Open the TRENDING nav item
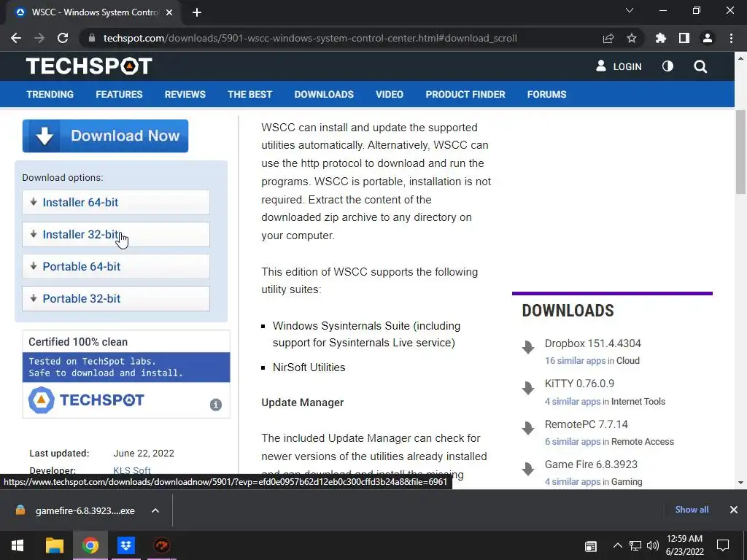Screen dimensions: 747x560 (x=50, y=94)
